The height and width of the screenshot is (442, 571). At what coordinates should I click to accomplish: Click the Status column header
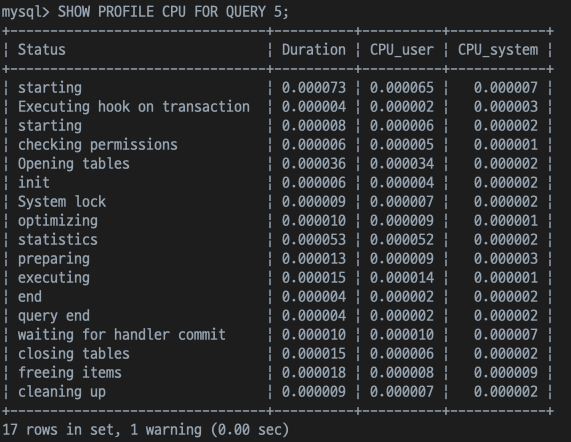pos(42,50)
